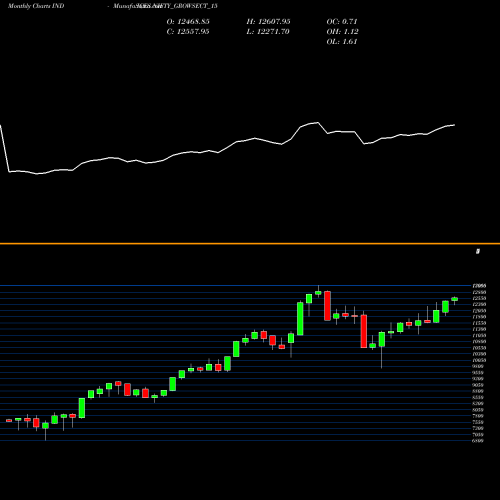Image resolution: width=500 pixels, height=500 pixels.
Task: Click the tallest green candlestick body
Action: (300, 319)
